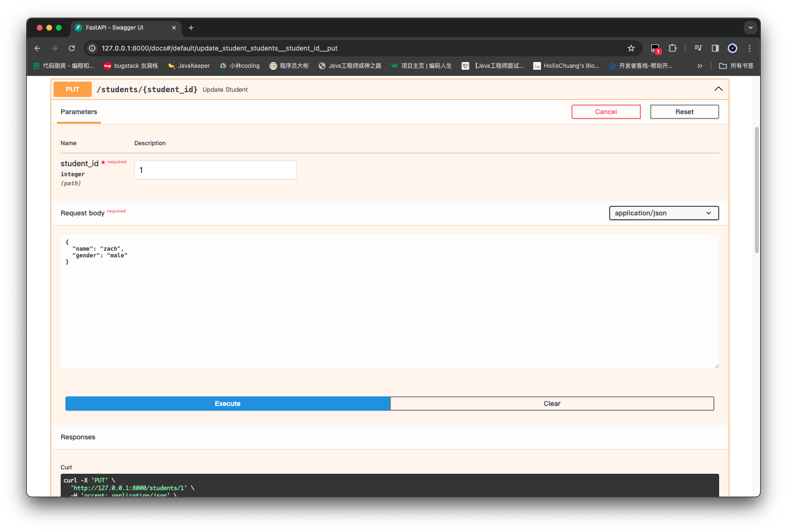Viewport: 787px width, 532px height.
Task: Edit the student_id input field
Action: tap(216, 170)
